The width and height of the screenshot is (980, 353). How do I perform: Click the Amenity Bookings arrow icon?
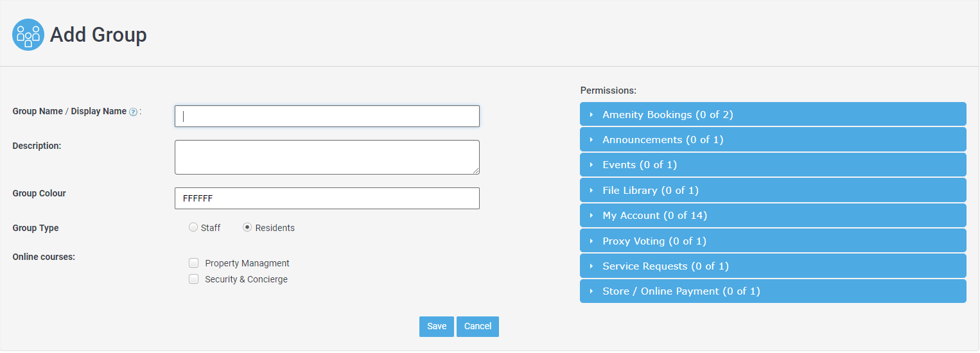coord(591,115)
